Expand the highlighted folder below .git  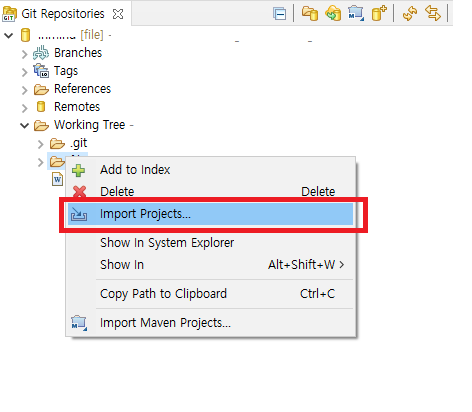point(40,162)
